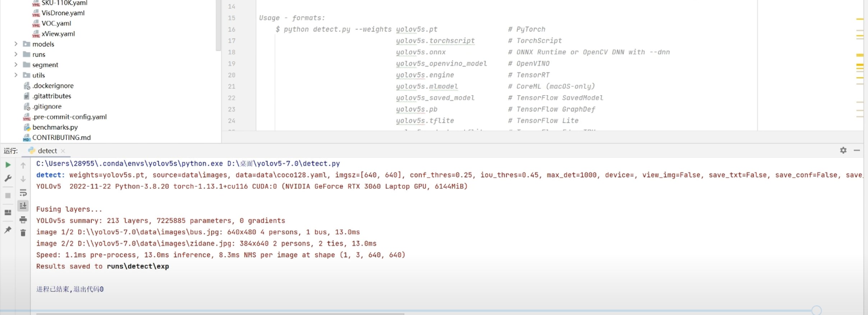Click "Usage - formats:" comment line
This screenshot has height=315, width=868.
(x=292, y=18)
